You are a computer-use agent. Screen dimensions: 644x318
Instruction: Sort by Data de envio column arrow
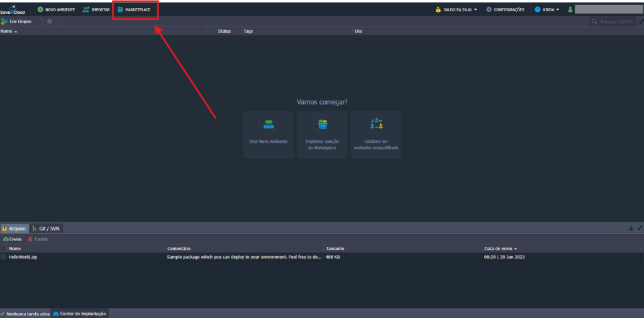coord(516,249)
